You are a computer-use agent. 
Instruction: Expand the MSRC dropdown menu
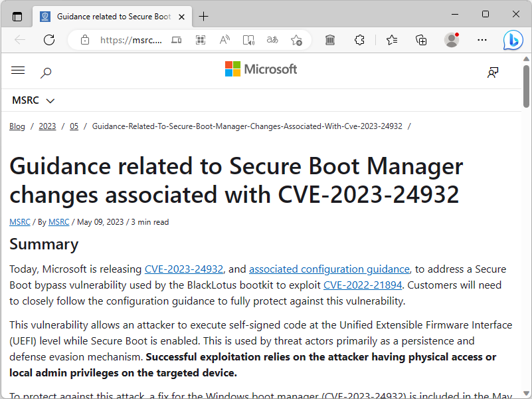point(33,100)
